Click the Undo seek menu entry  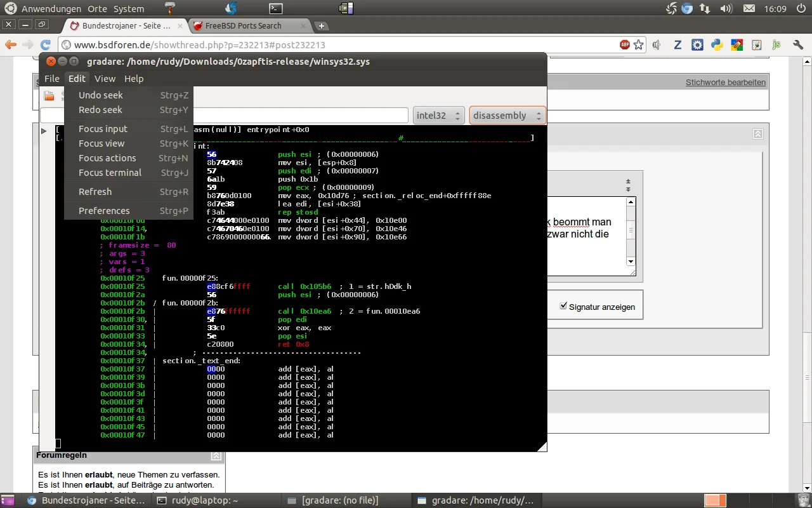(129, 95)
